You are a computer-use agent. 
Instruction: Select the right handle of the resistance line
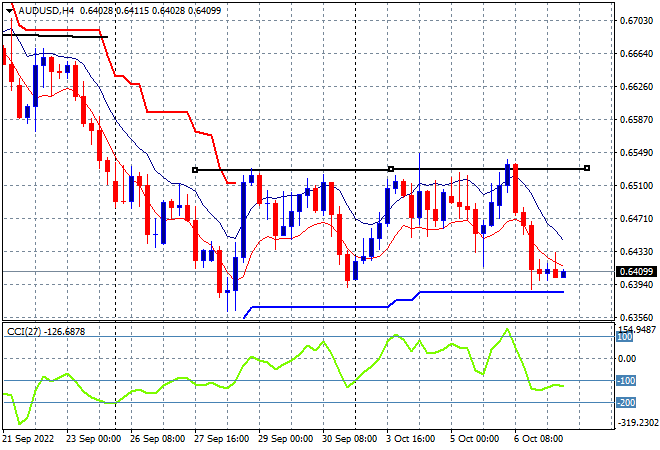pos(587,168)
